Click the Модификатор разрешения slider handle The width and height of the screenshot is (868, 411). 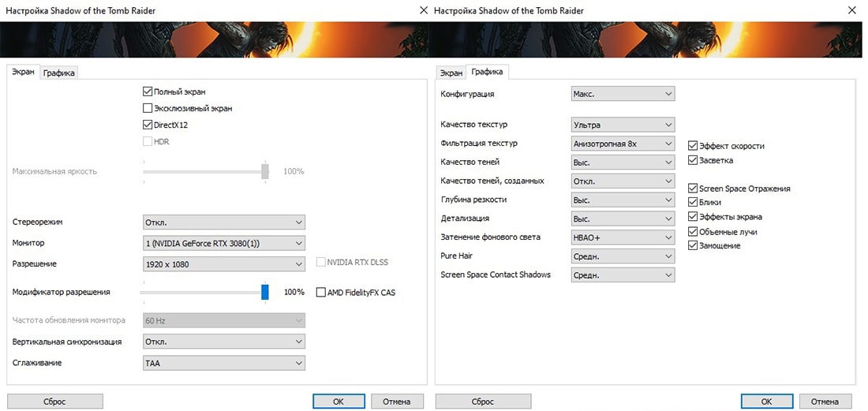pos(265,292)
